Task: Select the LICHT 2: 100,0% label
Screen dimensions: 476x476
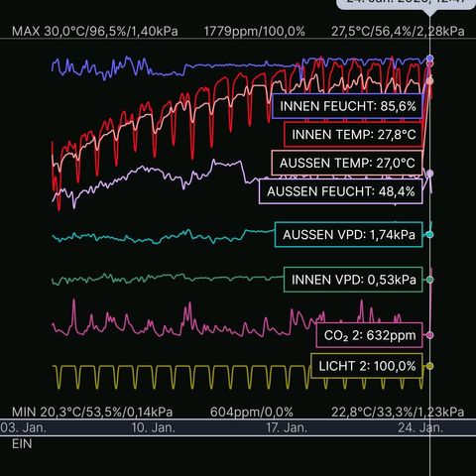Action: click(367, 366)
